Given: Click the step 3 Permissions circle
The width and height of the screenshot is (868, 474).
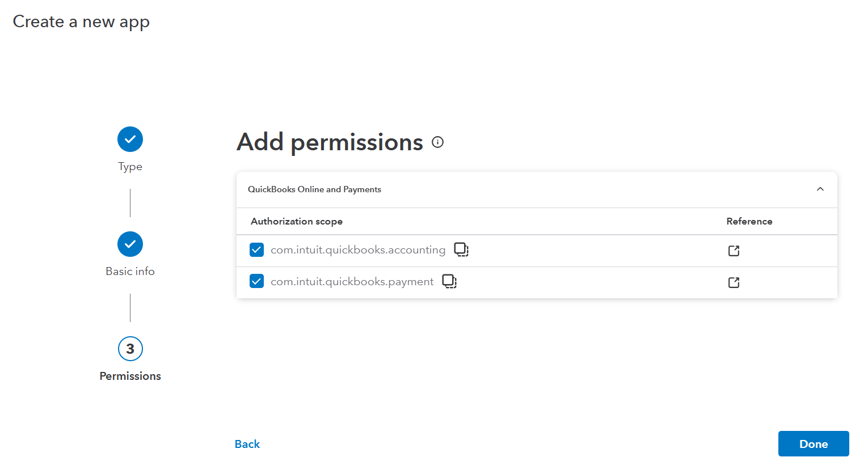Looking at the screenshot, I should 130,349.
